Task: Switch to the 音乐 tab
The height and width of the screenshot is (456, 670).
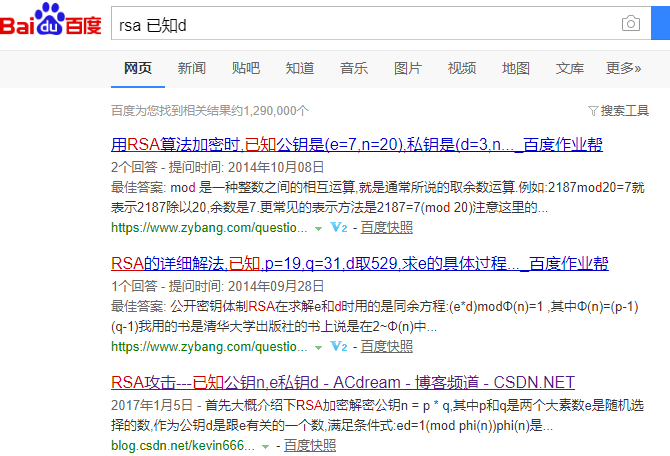Action: pos(354,68)
